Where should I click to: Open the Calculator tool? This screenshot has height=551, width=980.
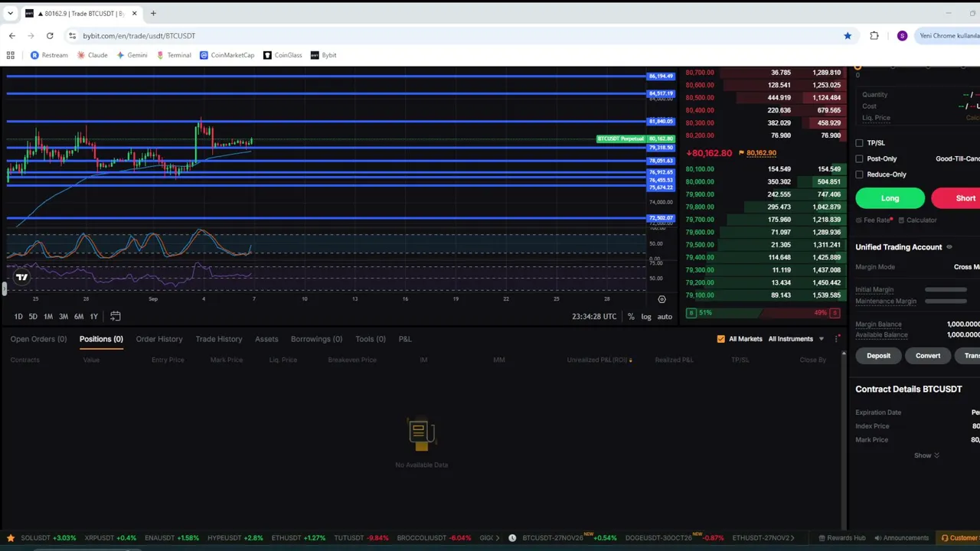point(917,220)
